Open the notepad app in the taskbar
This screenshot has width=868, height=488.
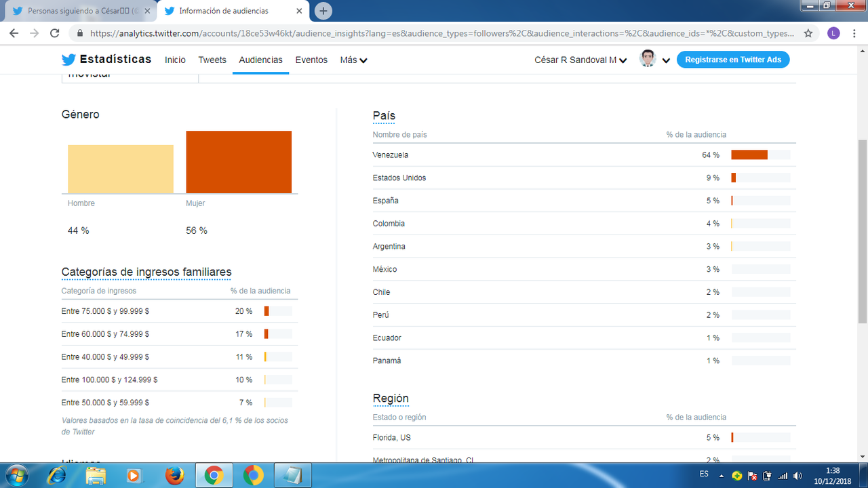click(292, 475)
